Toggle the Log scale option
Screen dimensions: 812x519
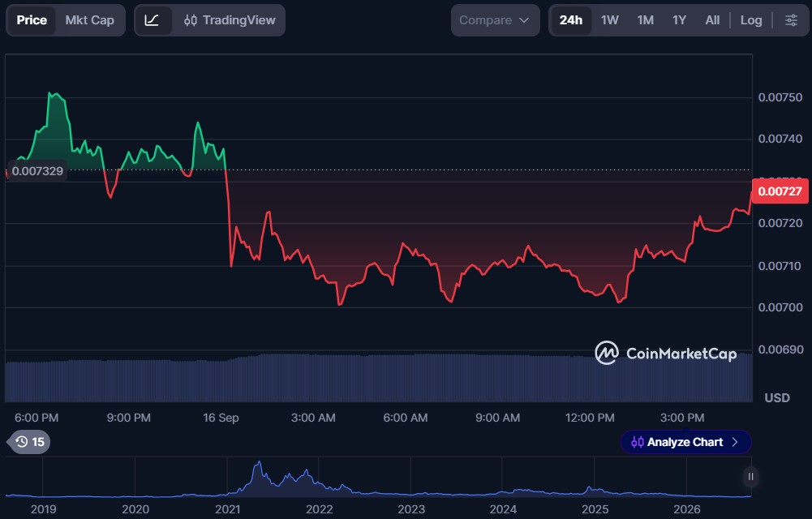pyautogui.click(x=751, y=20)
